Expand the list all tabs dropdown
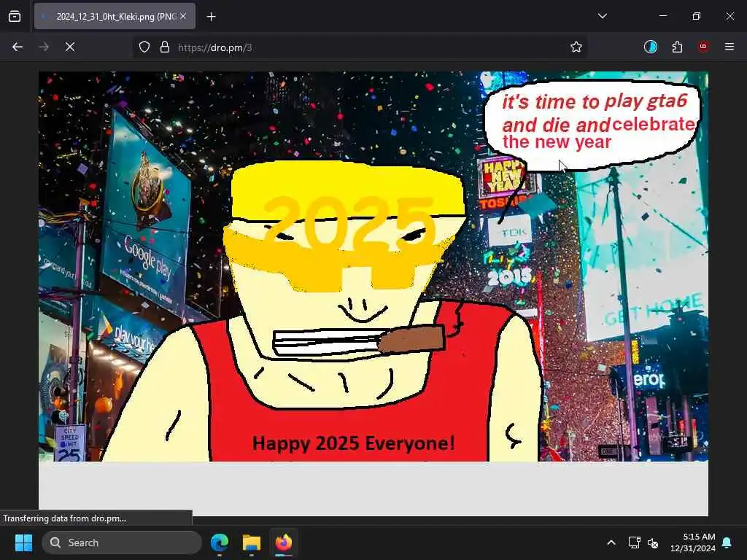The height and width of the screenshot is (560, 747). point(602,16)
